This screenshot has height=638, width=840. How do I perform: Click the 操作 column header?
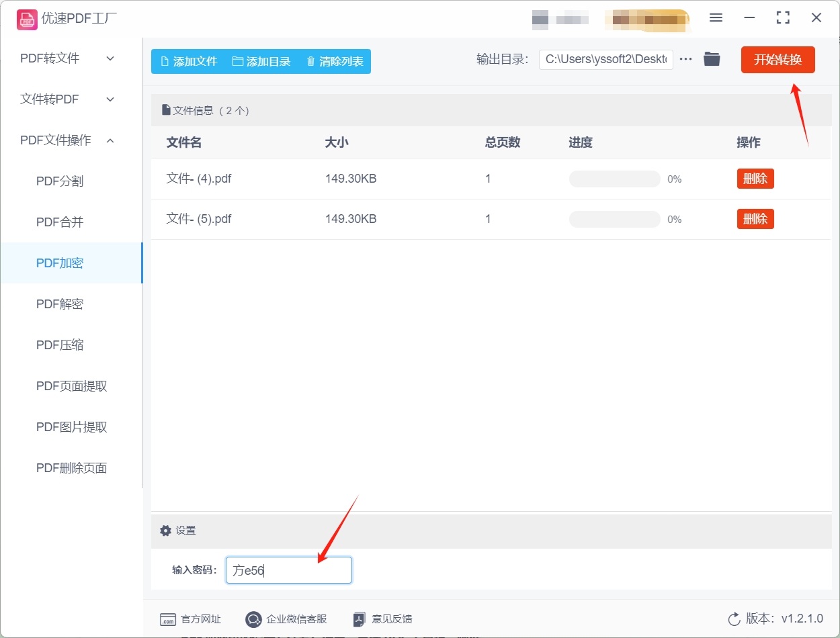point(749,142)
